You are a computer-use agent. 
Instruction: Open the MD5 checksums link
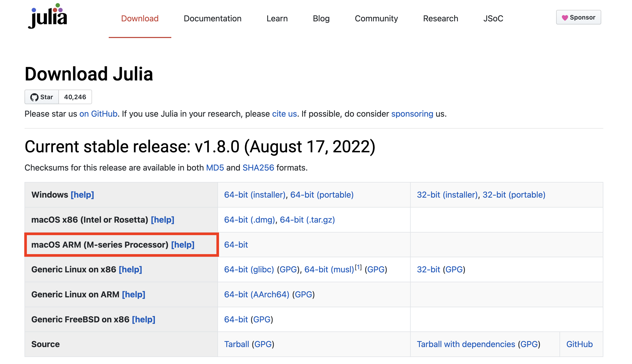[215, 168]
